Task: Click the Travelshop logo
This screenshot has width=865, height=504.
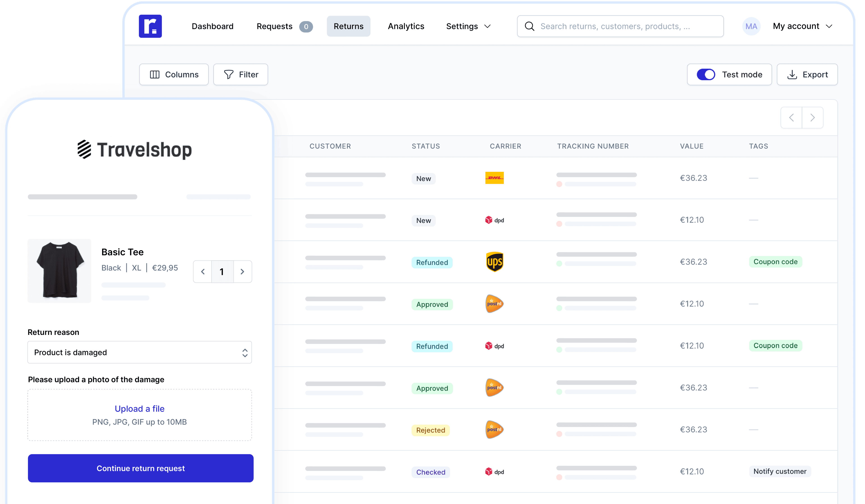Action: pos(134,150)
